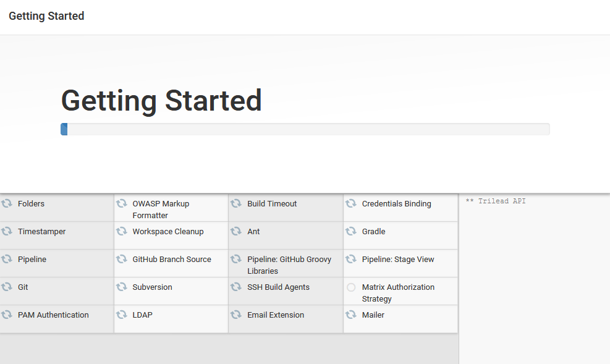
Task: Click the LDAP installation spinner icon
Action: [x=121, y=314]
